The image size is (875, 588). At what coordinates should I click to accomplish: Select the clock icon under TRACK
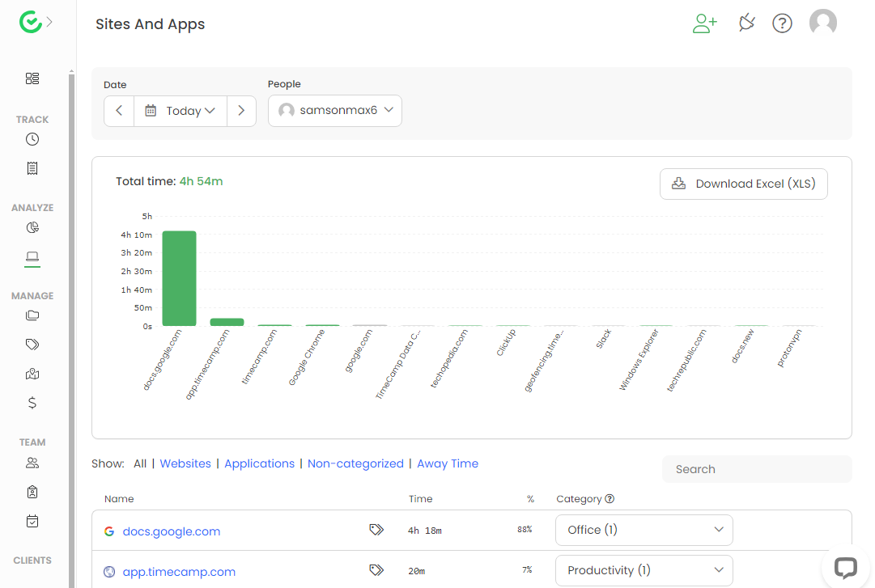click(32, 138)
